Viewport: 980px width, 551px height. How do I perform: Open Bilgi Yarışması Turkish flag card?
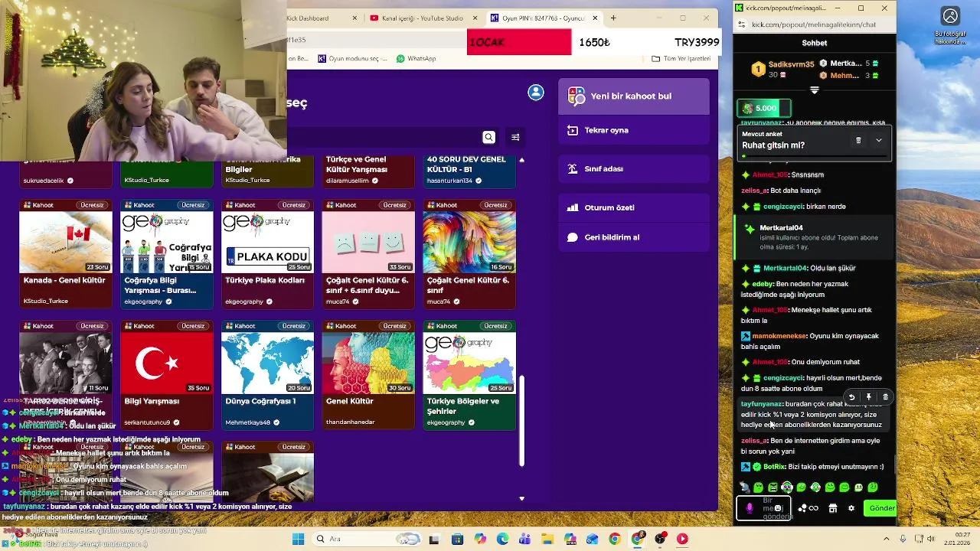tap(167, 375)
